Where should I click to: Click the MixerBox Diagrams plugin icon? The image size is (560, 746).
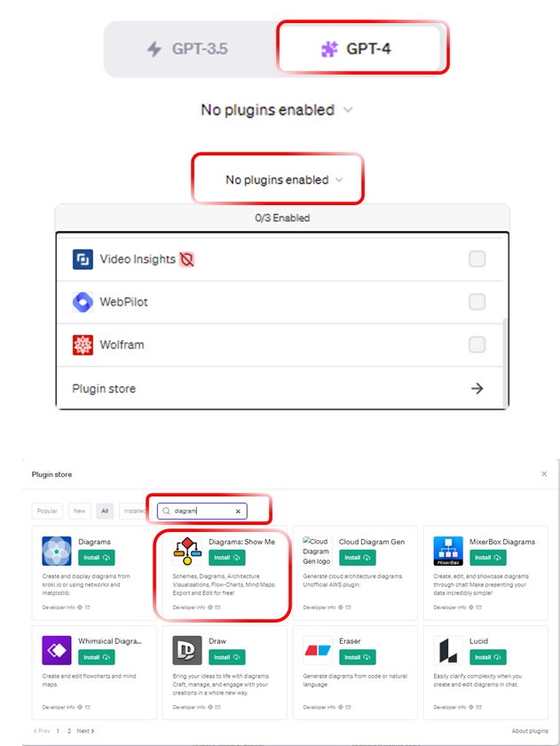(x=448, y=551)
